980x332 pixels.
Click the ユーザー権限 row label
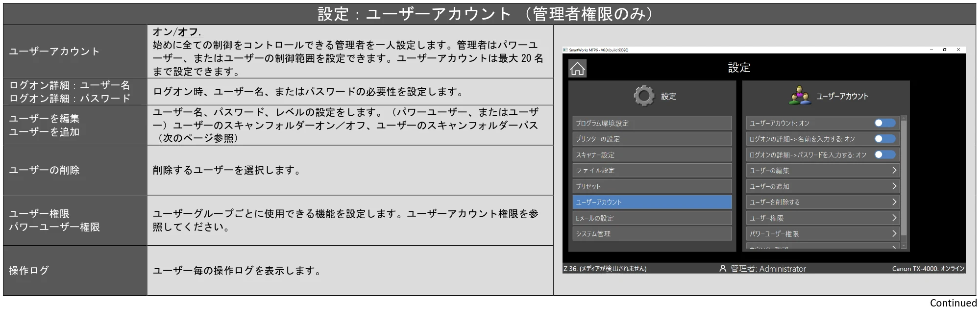[x=766, y=218]
